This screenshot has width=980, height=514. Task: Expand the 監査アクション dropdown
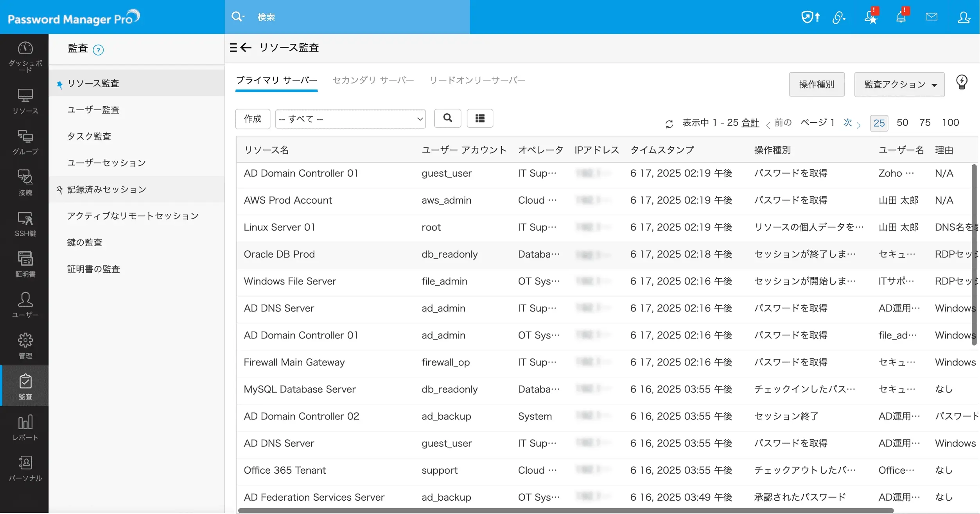click(899, 84)
